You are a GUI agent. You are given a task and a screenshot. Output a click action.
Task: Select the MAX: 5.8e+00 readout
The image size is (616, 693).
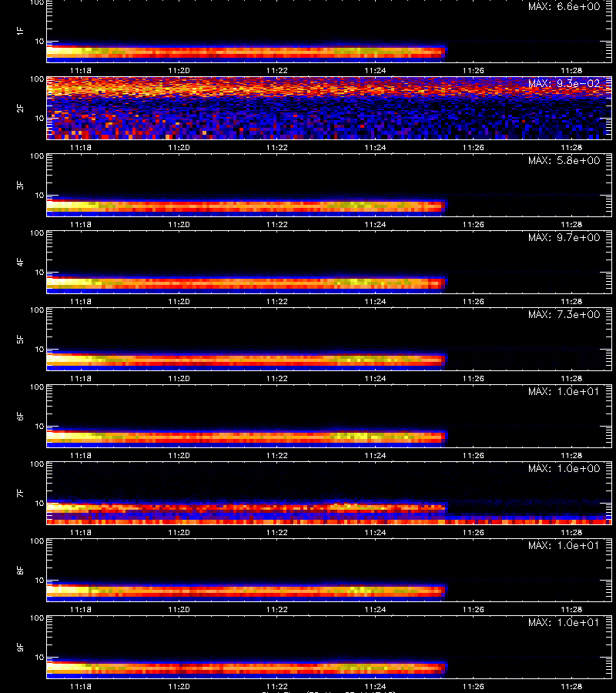coord(564,160)
